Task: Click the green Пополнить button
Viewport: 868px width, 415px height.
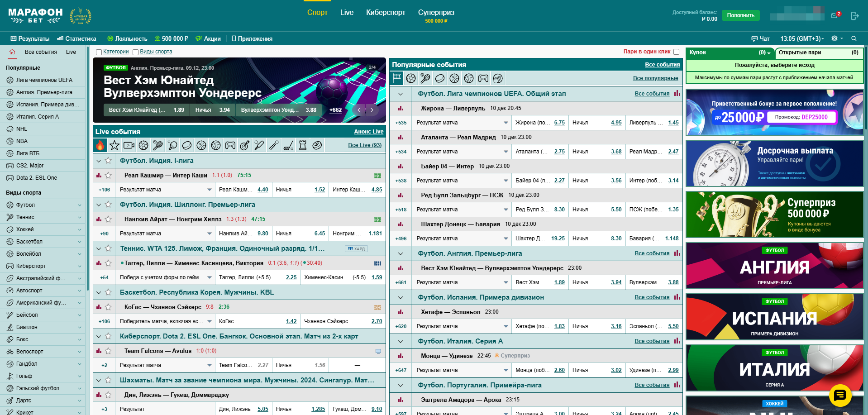Action: [x=740, y=15]
